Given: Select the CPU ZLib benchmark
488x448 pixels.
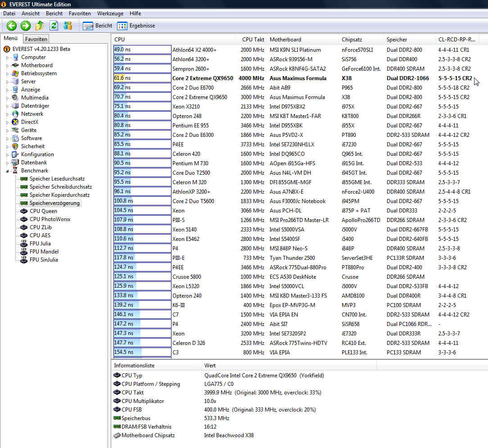Looking at the screenshot, I should tap(41, 227).
